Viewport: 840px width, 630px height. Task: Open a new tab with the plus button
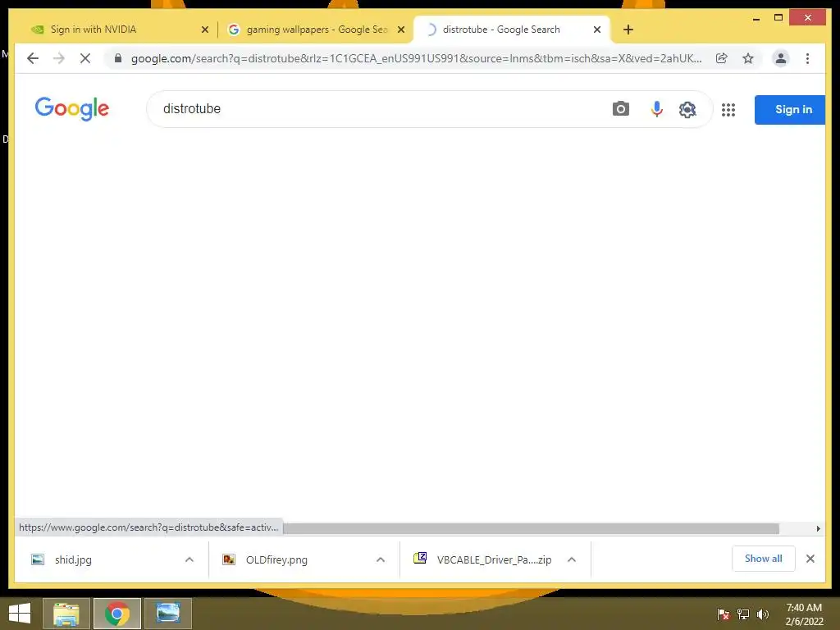tap(628, 30)
